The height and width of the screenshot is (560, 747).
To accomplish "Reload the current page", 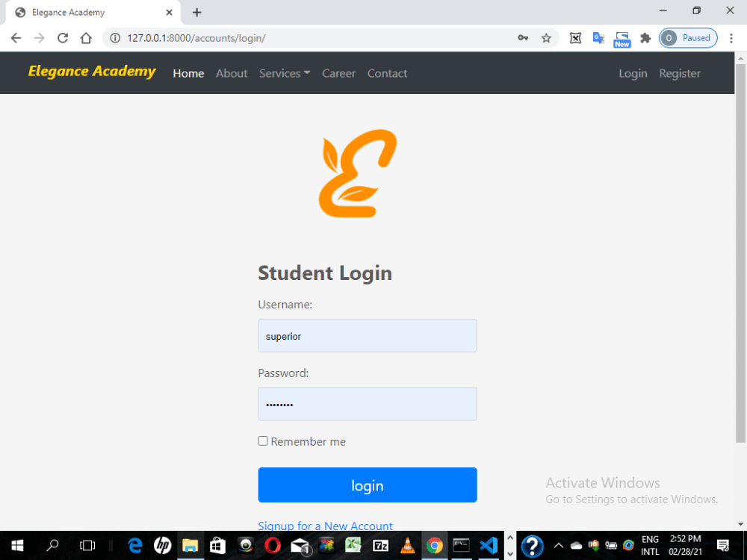I will tap(62, 38).
